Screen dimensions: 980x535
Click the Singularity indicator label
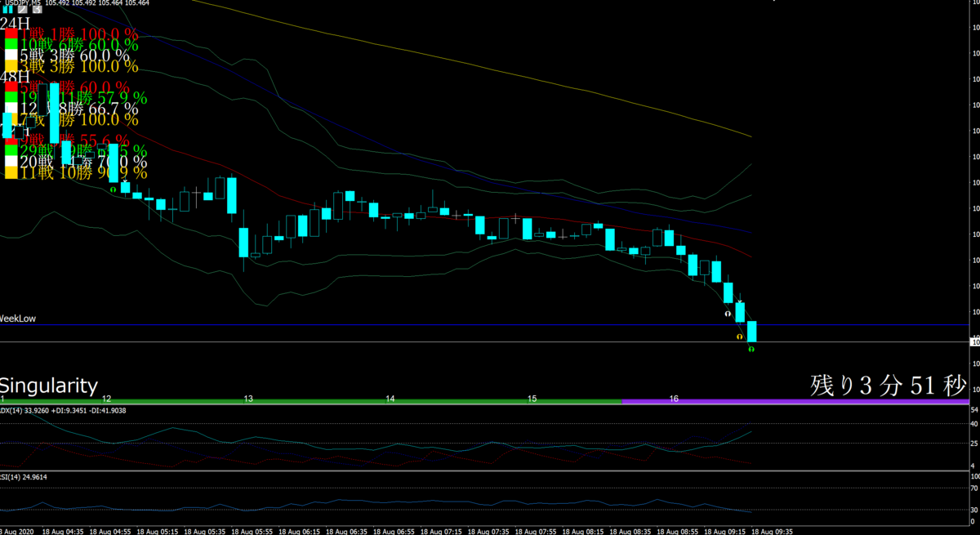(49, 386)
